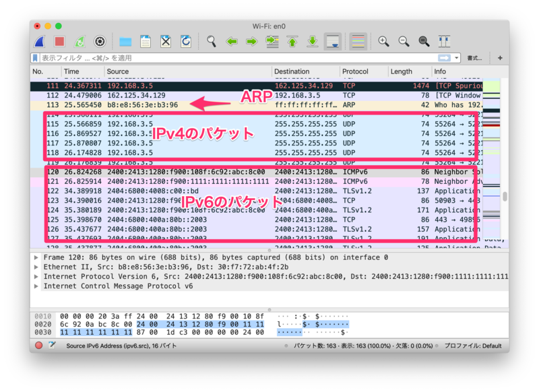The width and height of the screenshot is (539, 392).
Task: Open the filter expression 書式 button
Action: pos(474,58)
